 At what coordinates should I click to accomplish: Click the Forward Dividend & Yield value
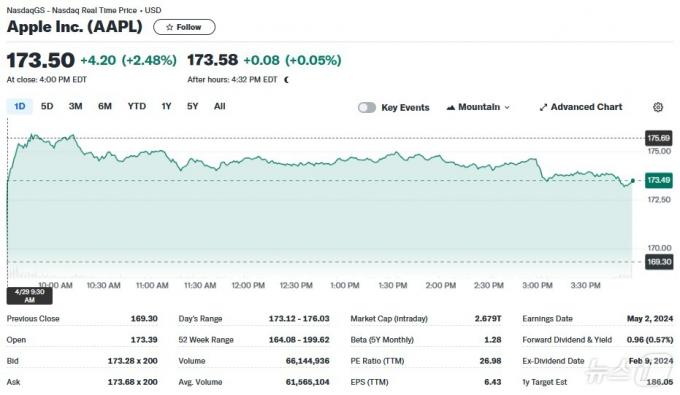[650, 340]
